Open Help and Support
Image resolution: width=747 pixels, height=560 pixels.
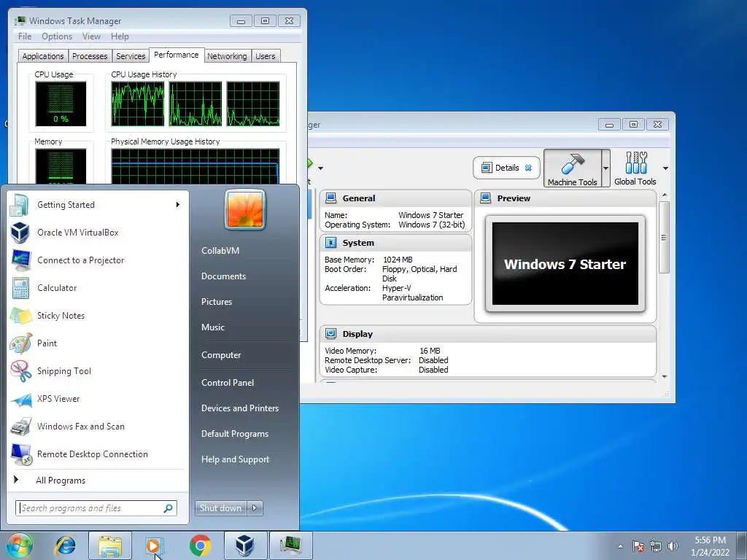tap(235, 459)
